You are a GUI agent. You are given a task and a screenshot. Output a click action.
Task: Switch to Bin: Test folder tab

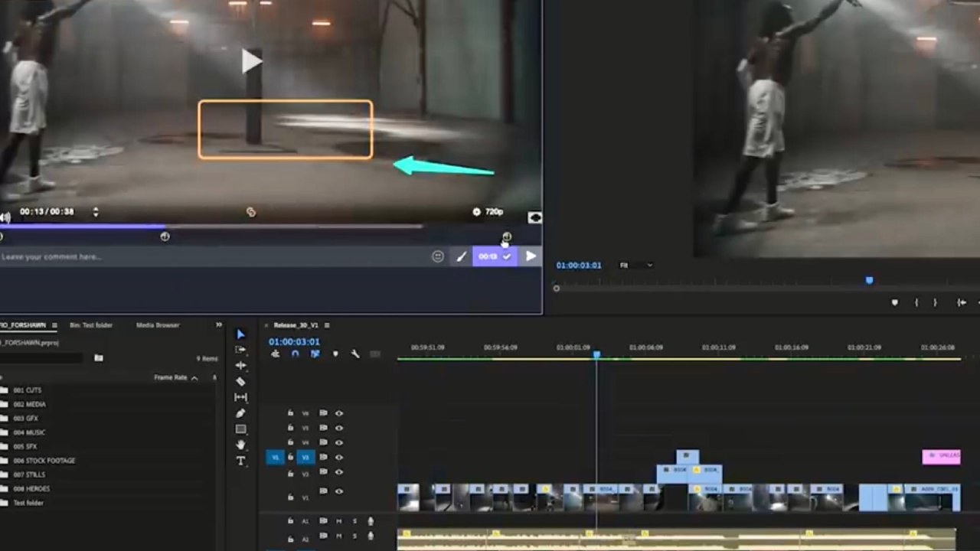(91, 325)
